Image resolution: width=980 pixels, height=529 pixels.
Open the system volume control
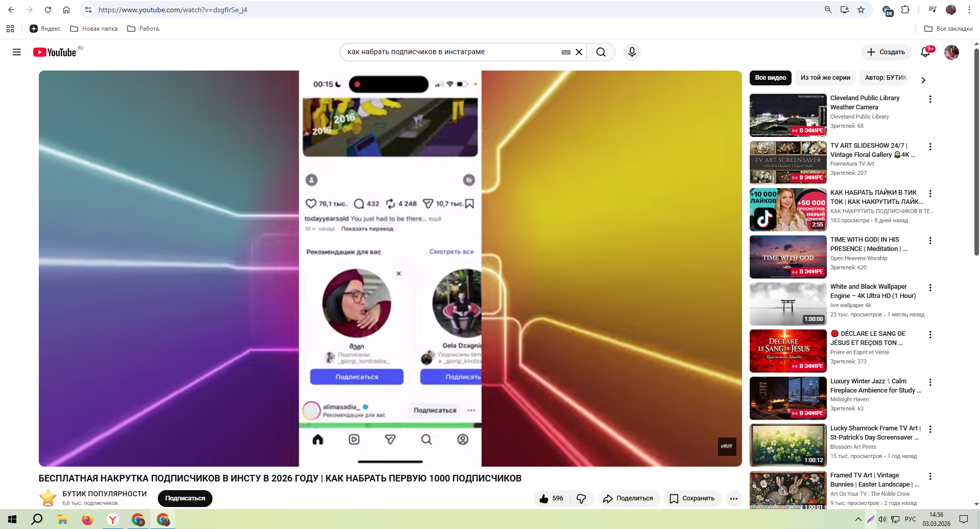pos(882,519)
